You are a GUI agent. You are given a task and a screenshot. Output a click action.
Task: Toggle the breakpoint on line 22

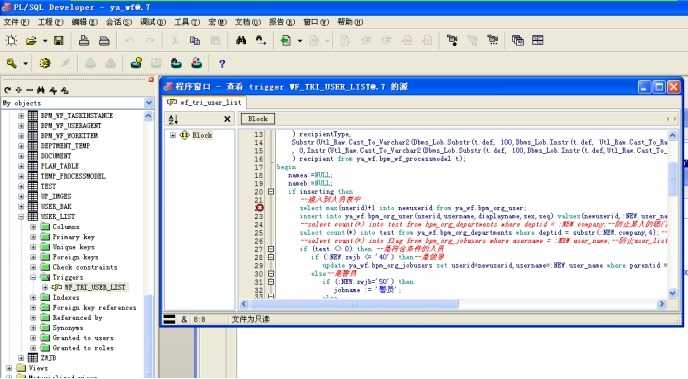259,208
